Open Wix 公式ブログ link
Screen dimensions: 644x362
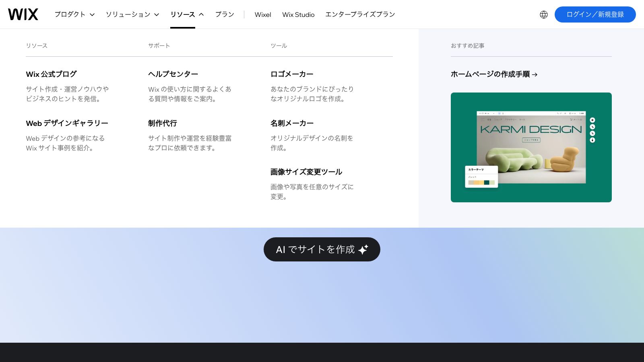(x=51, y=74)
